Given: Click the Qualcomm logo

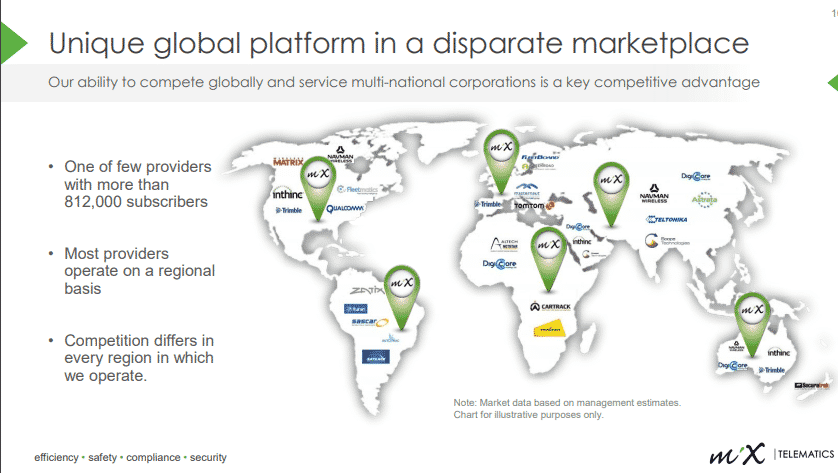Looking at the screenshot, I should (x=345, y=208).
